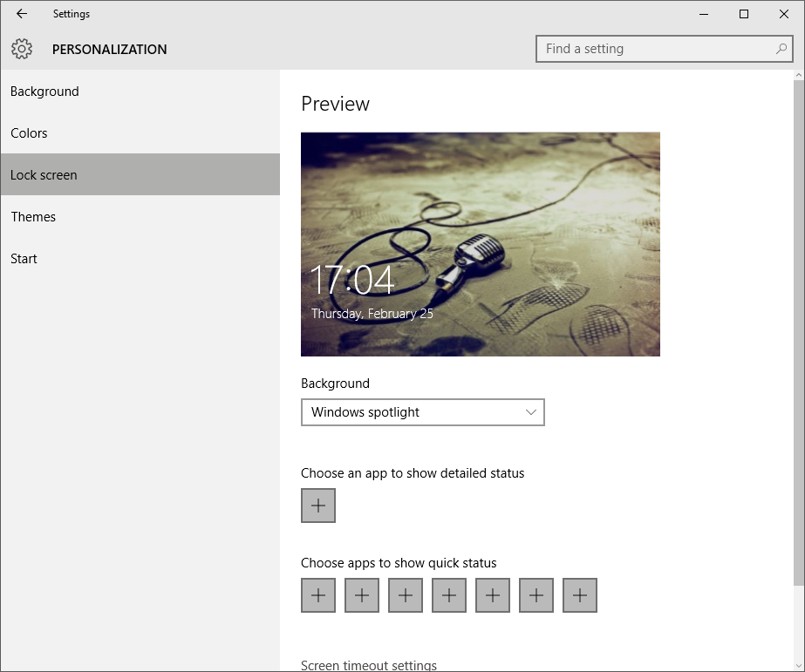Maximize the Settings window
Viewport: 805px width, 672px height.
[744, 14]
